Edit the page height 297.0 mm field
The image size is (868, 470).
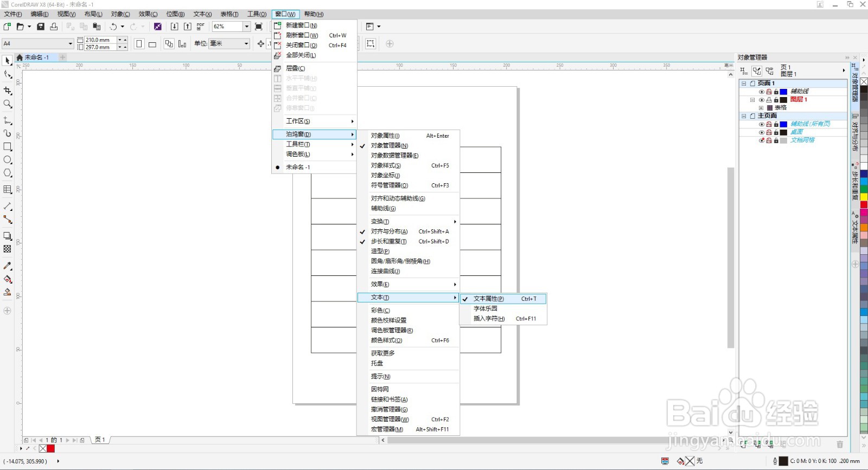click(100, 47)
